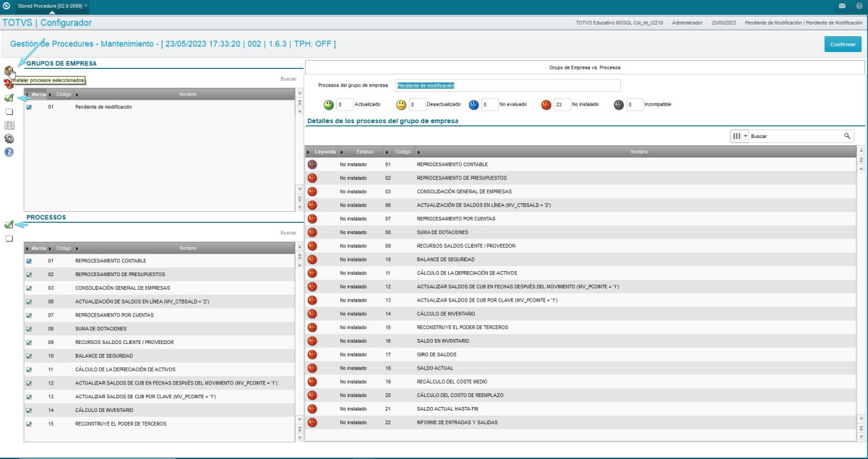Click Marca column header in Grupos de Empresa grid

(x=37, y=94)
